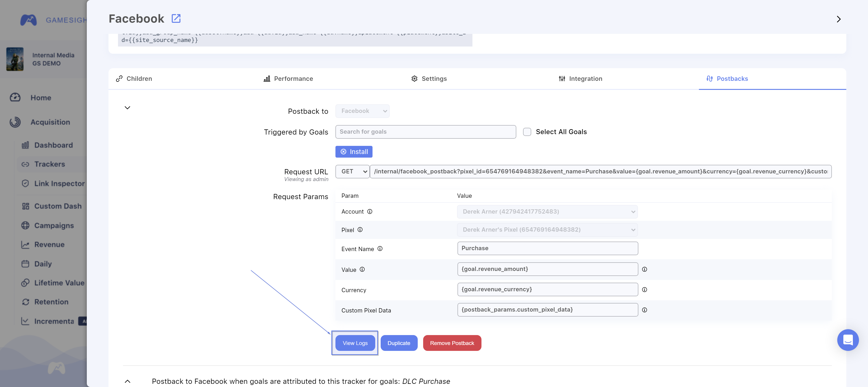868x387 pixels.
Task: Click the goal.revenue_amount value field
Action: 547,269
